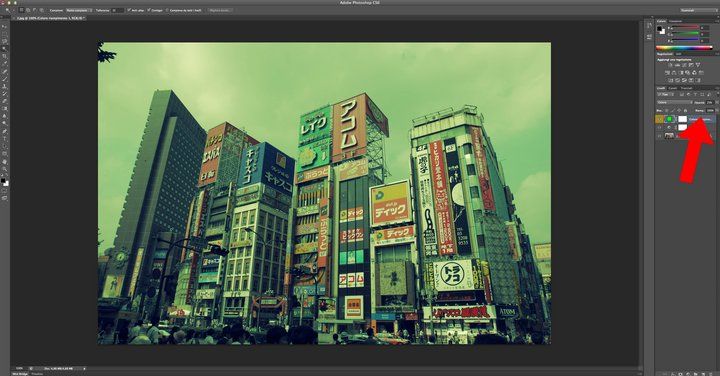
Task: Click the New selection mode icon
Action: pyautogui.click(x=21, y=10)
